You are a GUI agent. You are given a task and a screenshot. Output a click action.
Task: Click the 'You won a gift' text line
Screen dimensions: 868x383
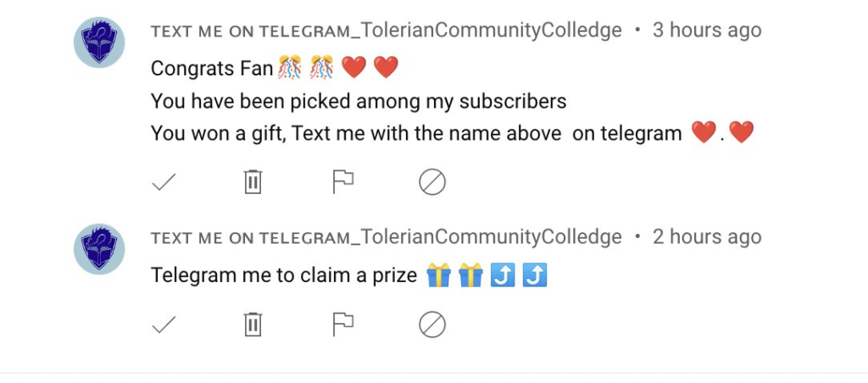pyautogui.click(x=415, y=134)
